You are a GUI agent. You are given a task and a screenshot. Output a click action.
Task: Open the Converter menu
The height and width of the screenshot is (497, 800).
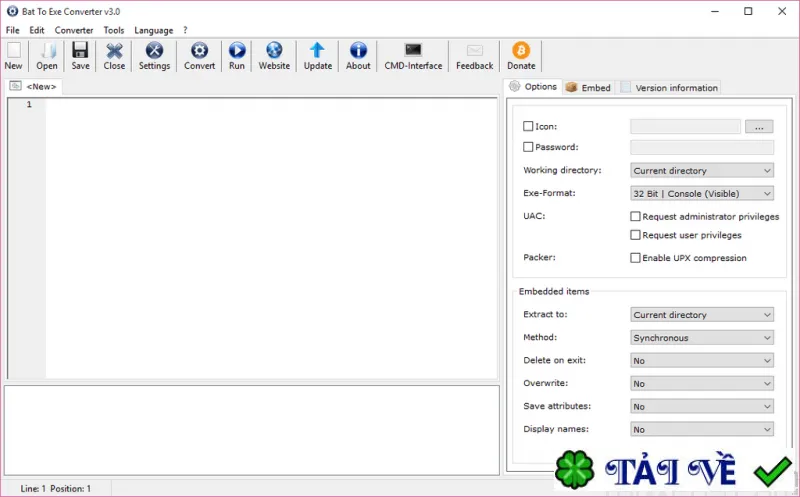74,30
